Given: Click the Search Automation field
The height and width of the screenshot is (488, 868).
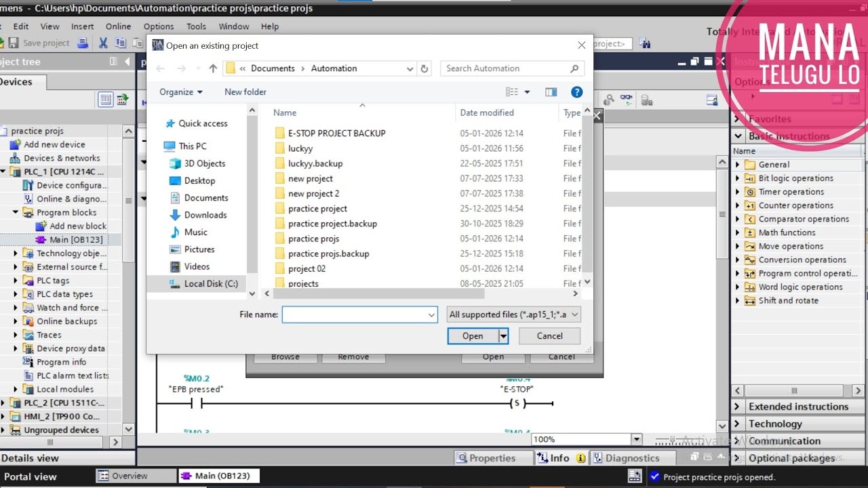Looking at the screenshot, I should tap(512, 68).
